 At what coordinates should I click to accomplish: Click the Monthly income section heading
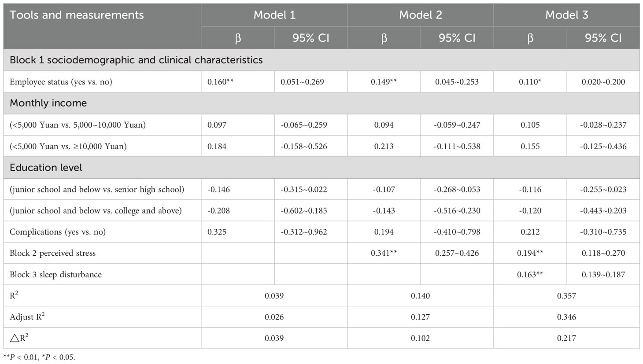coord(48,103)
